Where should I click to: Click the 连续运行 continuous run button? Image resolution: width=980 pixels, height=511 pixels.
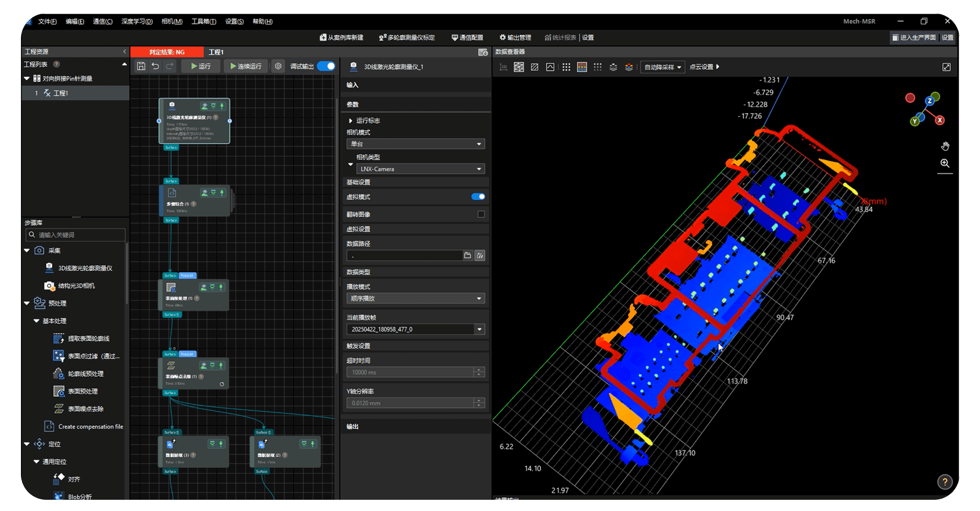click(x=246, y=66)
